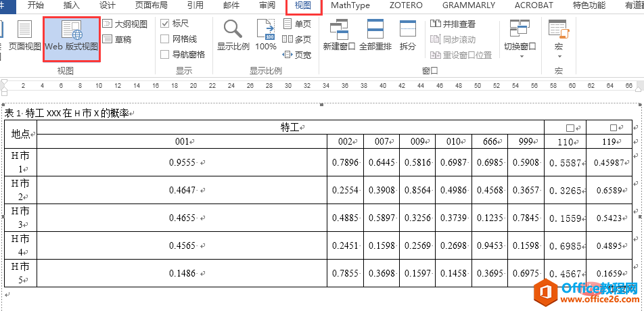Click the 007 column header cell
Viewport: 644px width, 311px height.
(x=382, y=141)
